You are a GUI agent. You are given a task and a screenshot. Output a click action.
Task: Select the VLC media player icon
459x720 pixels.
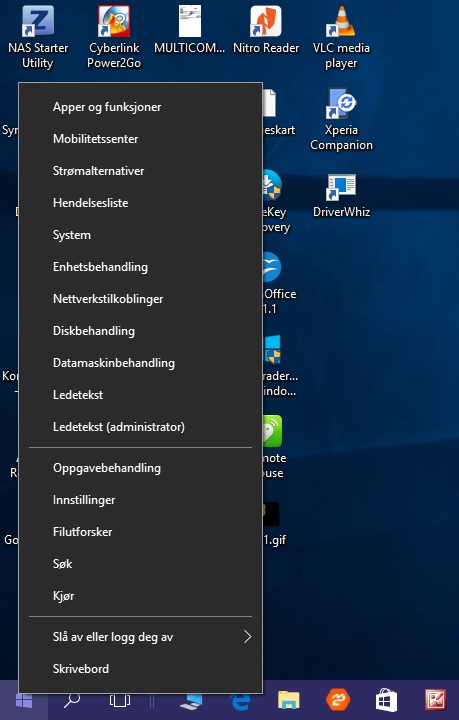pyautogui.click(x=341, y=37)
